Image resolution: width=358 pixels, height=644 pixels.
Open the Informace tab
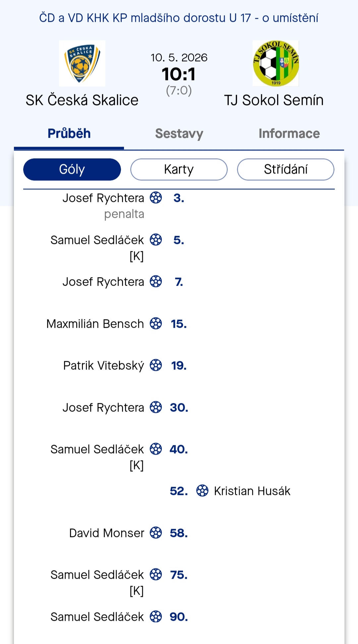click(289, 133)
